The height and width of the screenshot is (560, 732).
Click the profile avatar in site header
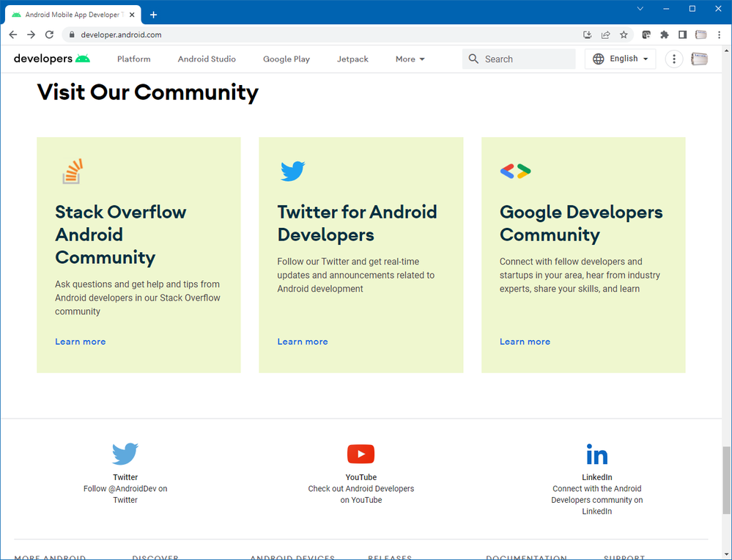click(x=699, y=59)
